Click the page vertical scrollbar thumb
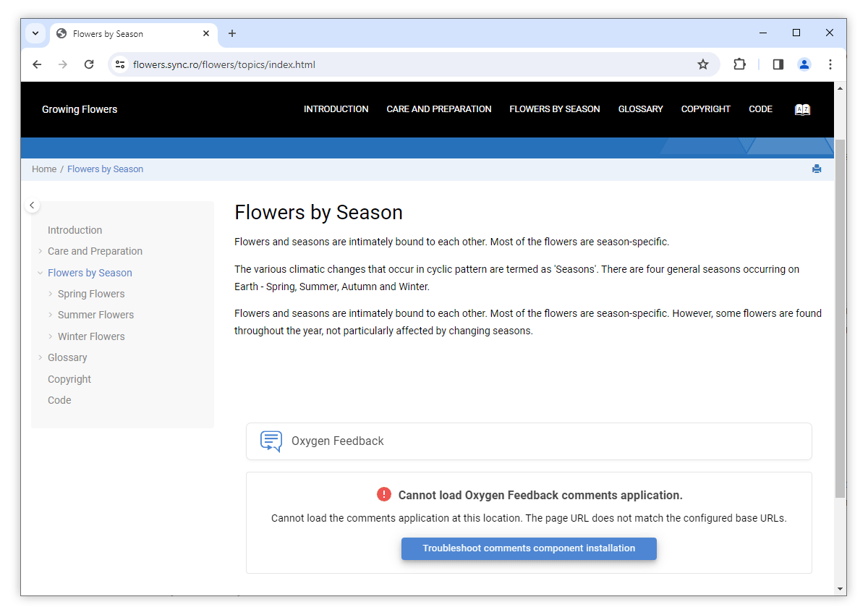This screenshot has height=615, width=868. (840, 318)
